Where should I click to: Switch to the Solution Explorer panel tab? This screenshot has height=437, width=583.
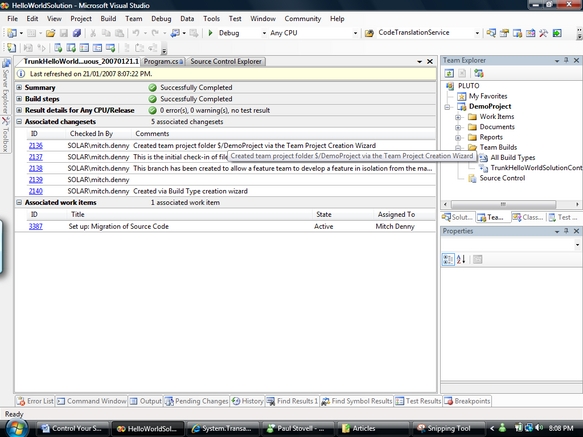click(x=457, y=217)
